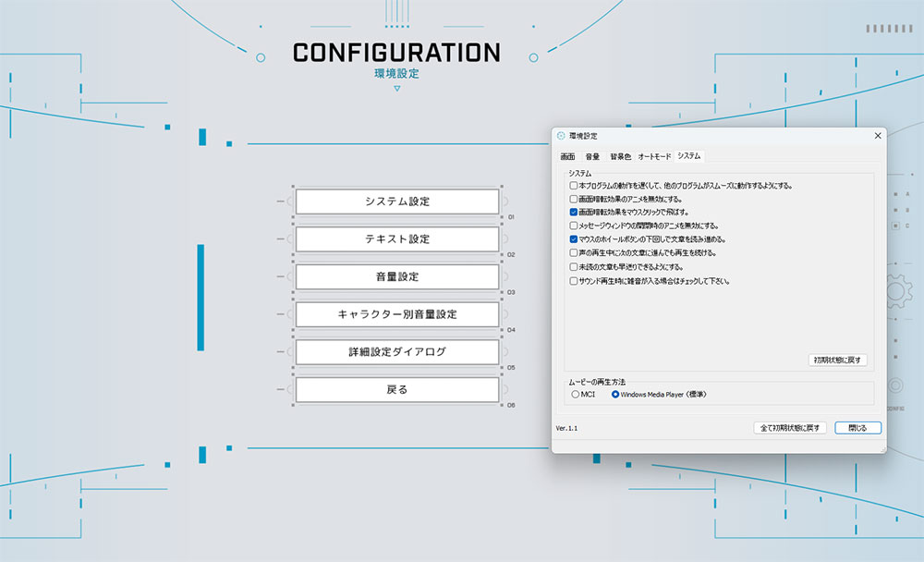Screen dimensions: 924x562
Task: Click the 環境設定 dialog title icon
Action: point(561,136)
